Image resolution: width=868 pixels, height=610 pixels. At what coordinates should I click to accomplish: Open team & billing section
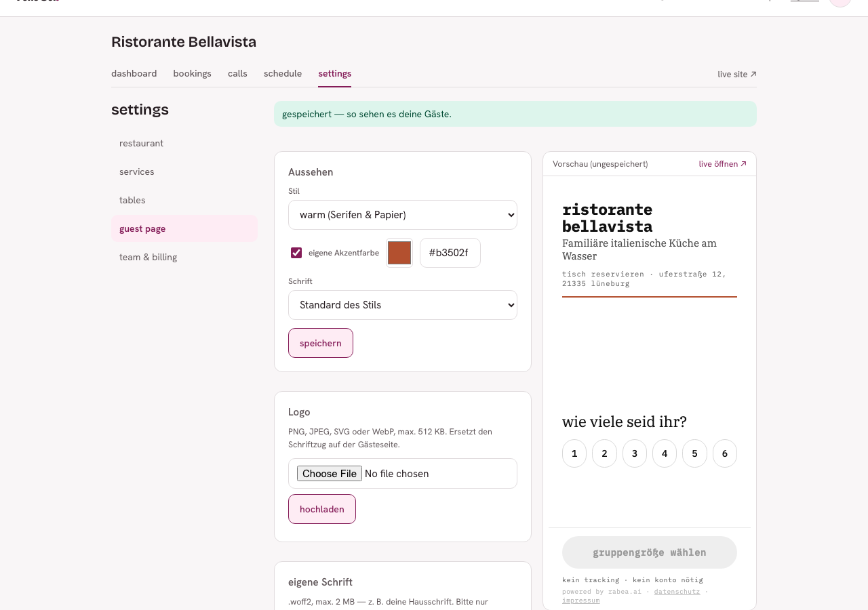tap(184, 257)
